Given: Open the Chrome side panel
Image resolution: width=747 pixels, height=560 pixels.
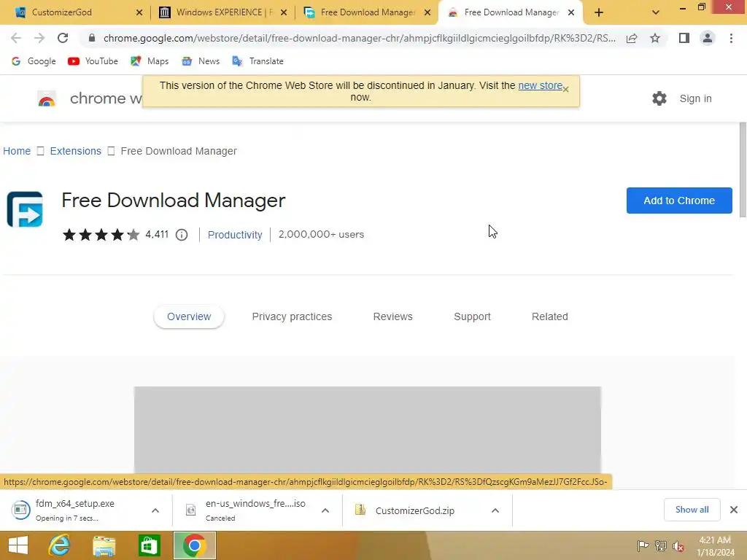Looking at the screenshot, I should click(x=684, y=38).
